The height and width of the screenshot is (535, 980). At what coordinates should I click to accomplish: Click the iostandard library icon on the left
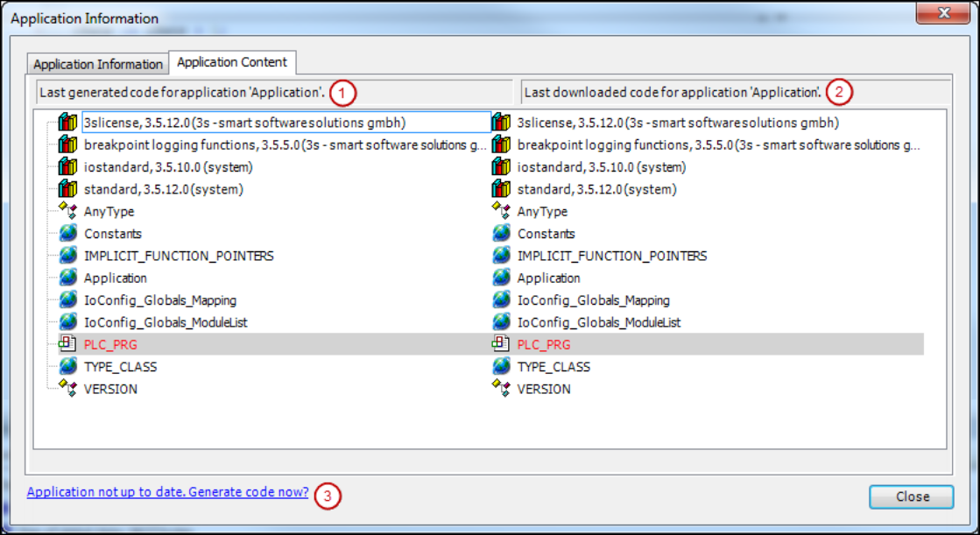67,166
